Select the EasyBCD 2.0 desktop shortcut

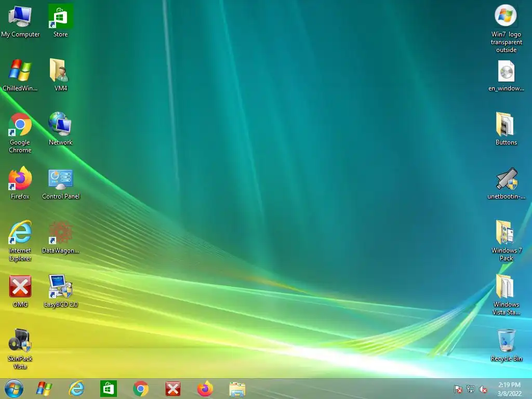pos(60,291)
